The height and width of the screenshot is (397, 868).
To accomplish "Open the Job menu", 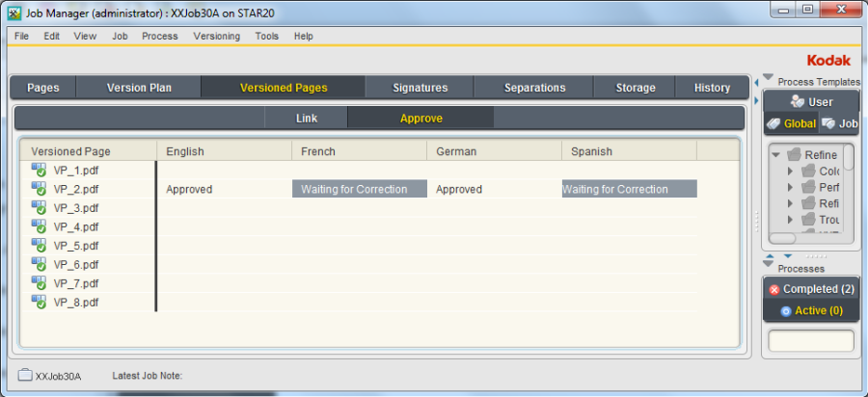I will point(120,36).
